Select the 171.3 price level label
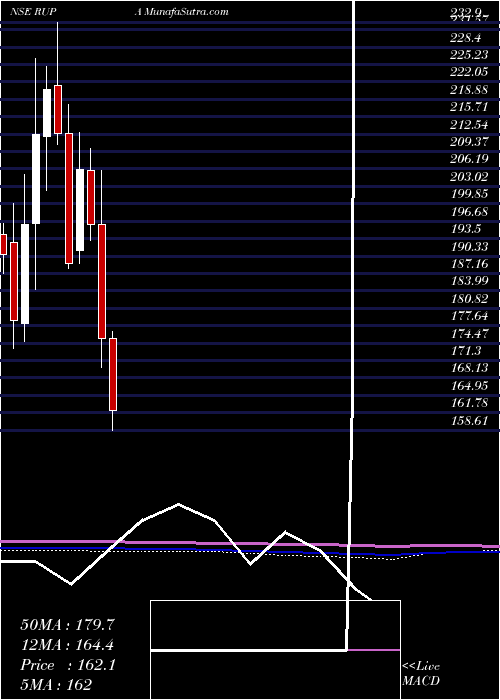The height and width of the screenshot is (700, 500). (x=465, y=351)
